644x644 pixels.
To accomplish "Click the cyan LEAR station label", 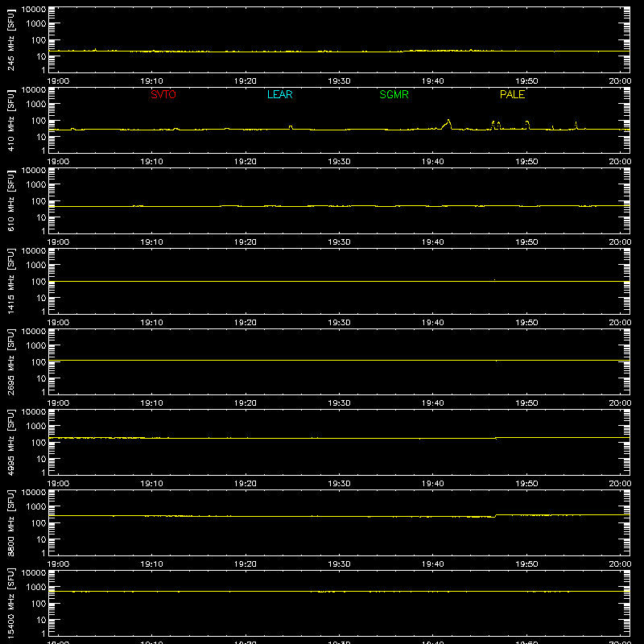I will point(279,94).
